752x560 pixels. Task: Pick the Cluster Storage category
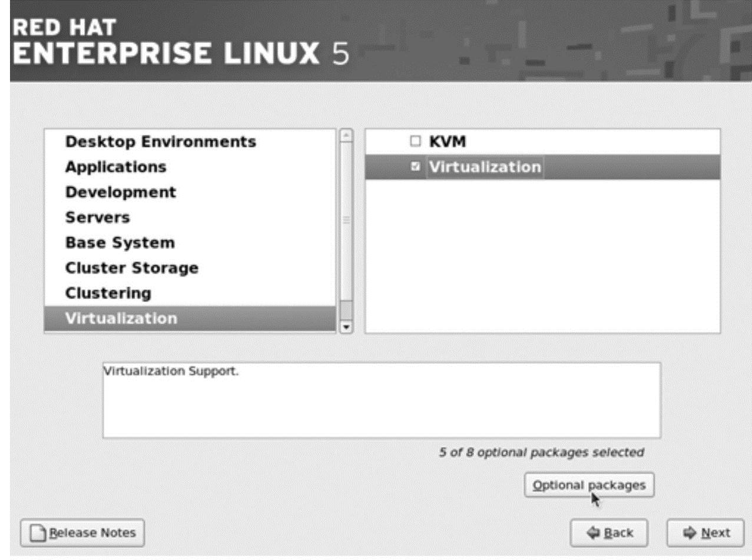tap(131, 268)
